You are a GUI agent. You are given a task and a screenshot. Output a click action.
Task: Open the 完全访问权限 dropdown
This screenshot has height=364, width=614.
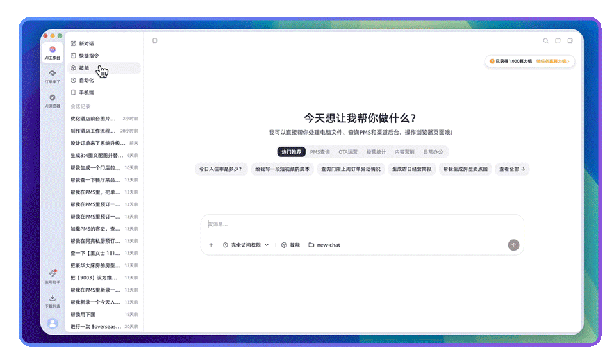pyautogui.click(x=246, y=245)
